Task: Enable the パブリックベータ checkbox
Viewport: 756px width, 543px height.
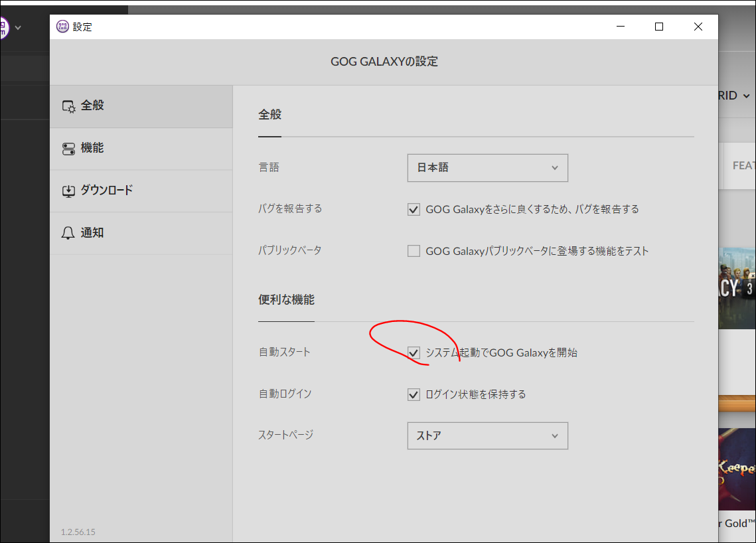Action: pos(414,251)
